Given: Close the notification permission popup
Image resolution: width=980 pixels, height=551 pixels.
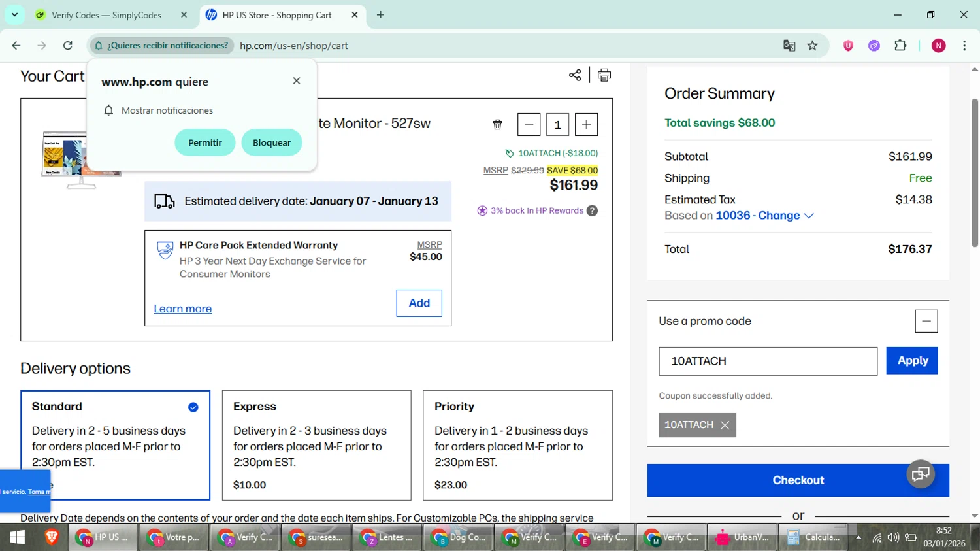Looking at the screenshot, I should [x=297, y=81].
